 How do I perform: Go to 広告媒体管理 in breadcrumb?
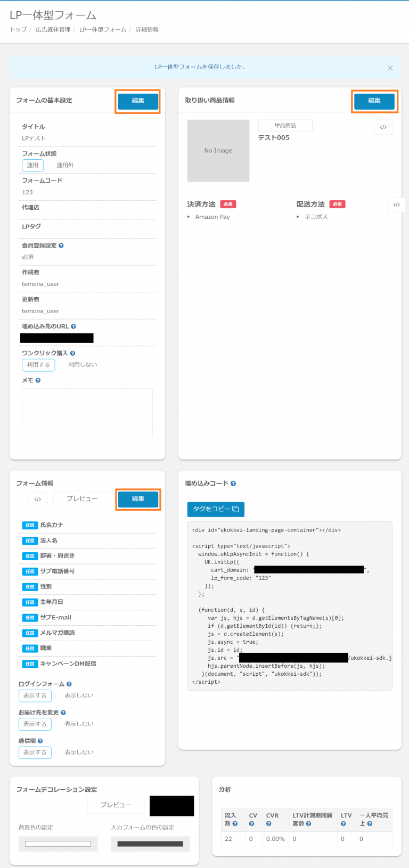point(53,30)
